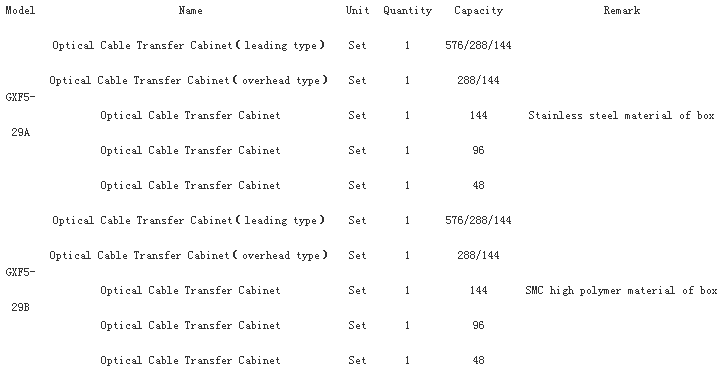This screenshot has width=727, height=376.
Task: Select Stainless steel material of box remark
Action: click(x=621, y=115)
